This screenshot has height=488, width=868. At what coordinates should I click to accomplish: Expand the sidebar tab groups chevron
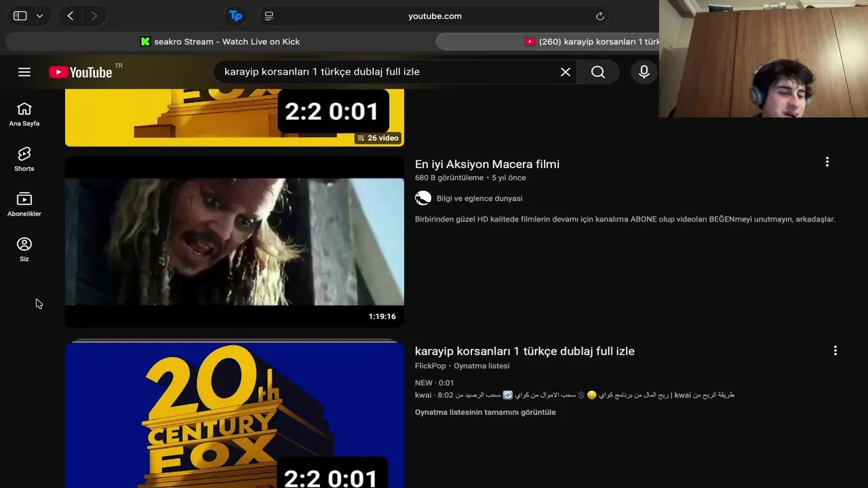(x=39, y=16)
